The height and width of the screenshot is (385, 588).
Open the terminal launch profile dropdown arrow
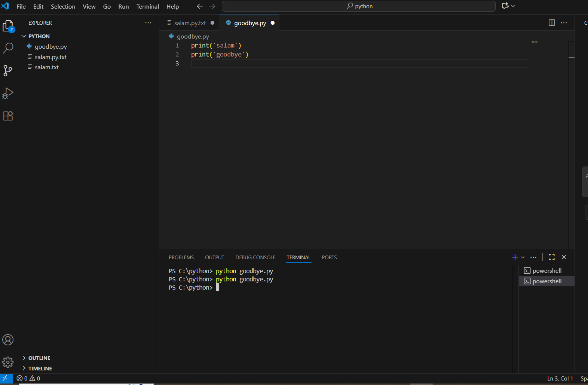[523, 257]
